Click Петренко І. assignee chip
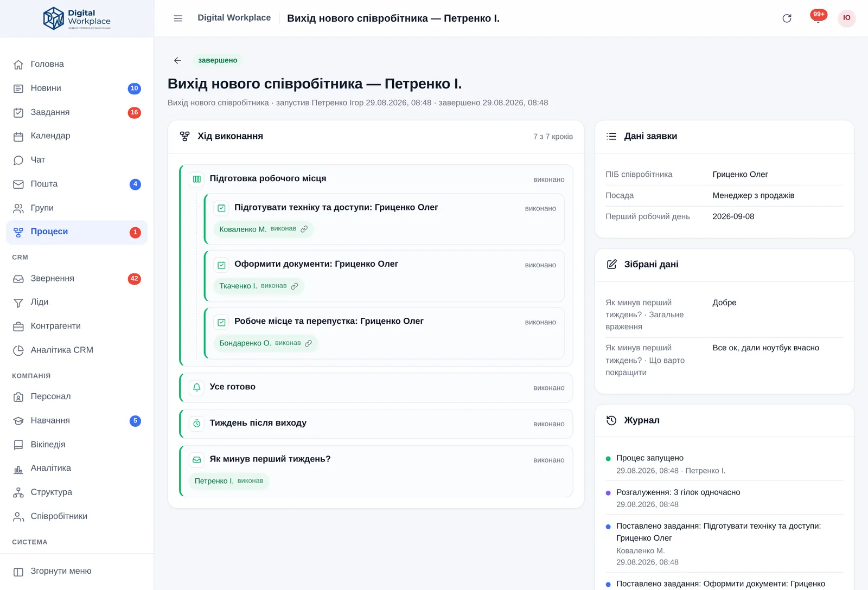This screenshot has height=590, width=868. [229, 481]
